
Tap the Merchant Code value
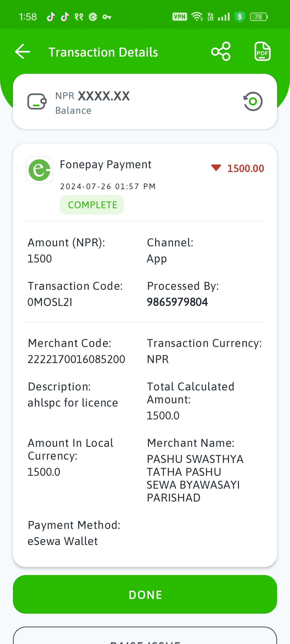point(77,359)
